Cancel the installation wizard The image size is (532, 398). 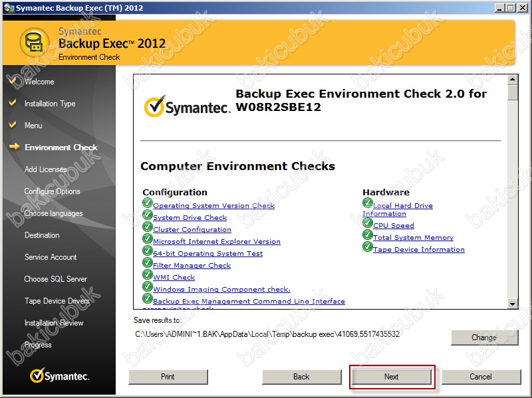(481, 377)
